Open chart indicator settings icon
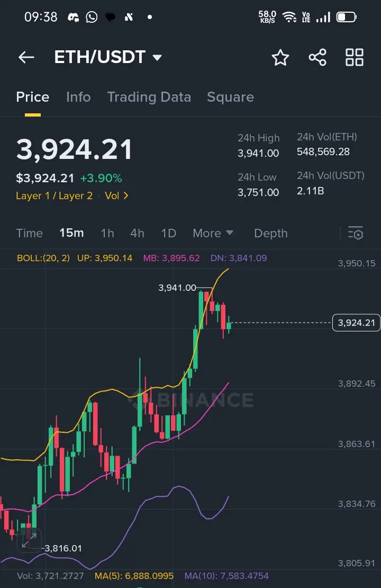Viewport: 381px width, 588px height. click(x=355, y=233)
